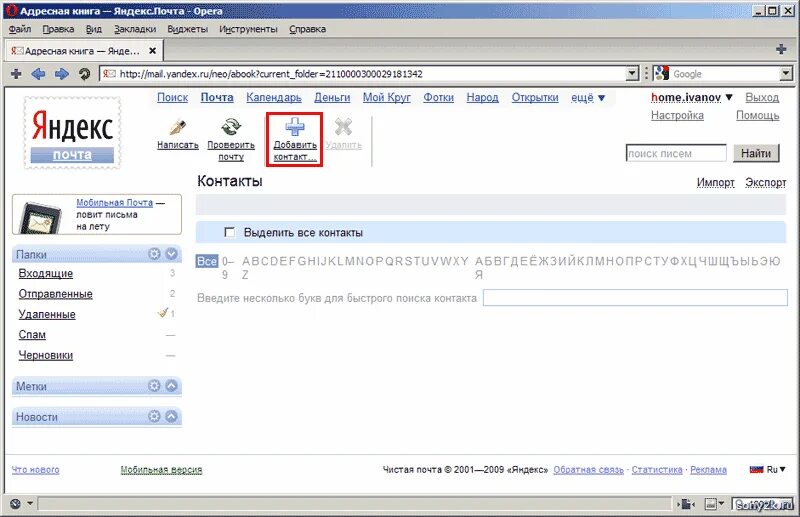Open the status bar dropdown arrow at bottom left
The height and width of the screenshot is (517, 800).
tap(30, 504)
